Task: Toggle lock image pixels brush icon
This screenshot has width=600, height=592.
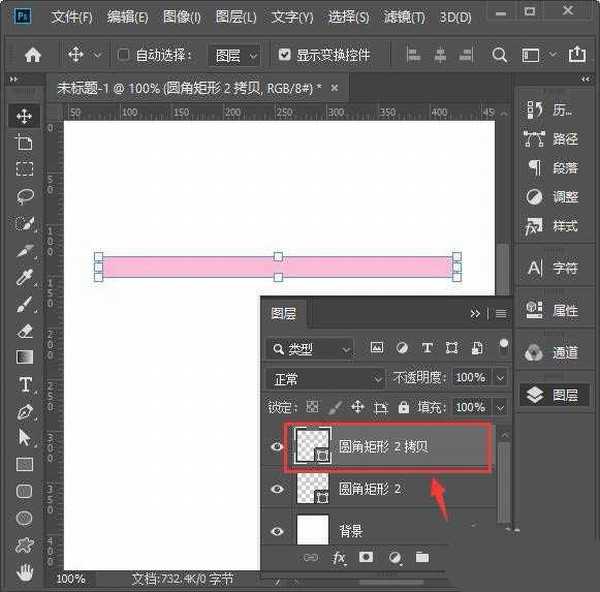Action: pyautogui.click(x=335, y=407)
